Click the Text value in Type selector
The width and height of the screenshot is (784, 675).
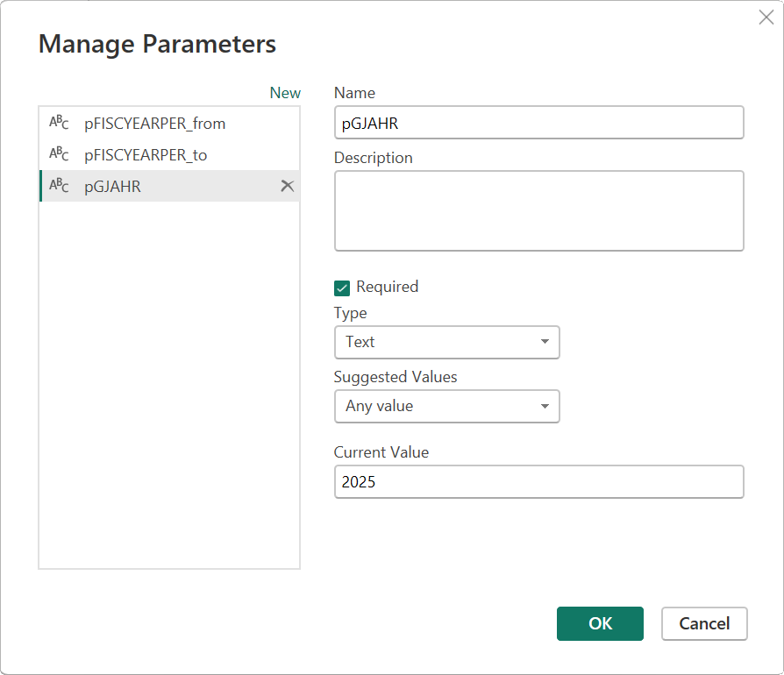[360, 342]
